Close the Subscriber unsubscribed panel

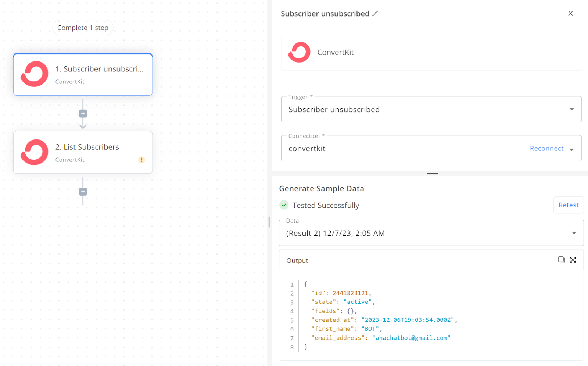[x=570, y=14]
